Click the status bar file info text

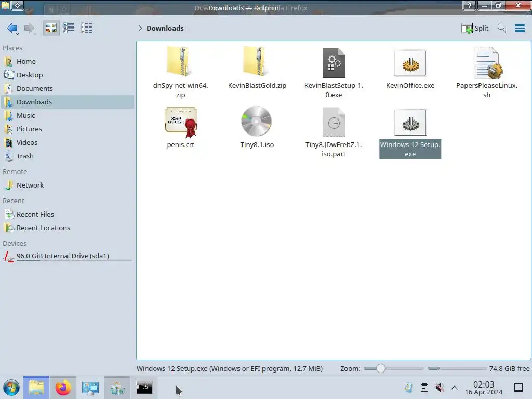230,369
